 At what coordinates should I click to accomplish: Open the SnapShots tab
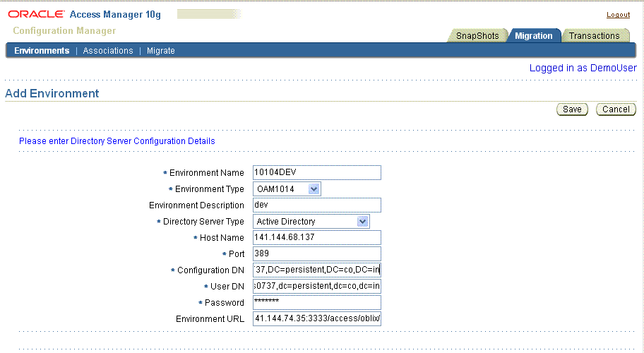point(477,36)
